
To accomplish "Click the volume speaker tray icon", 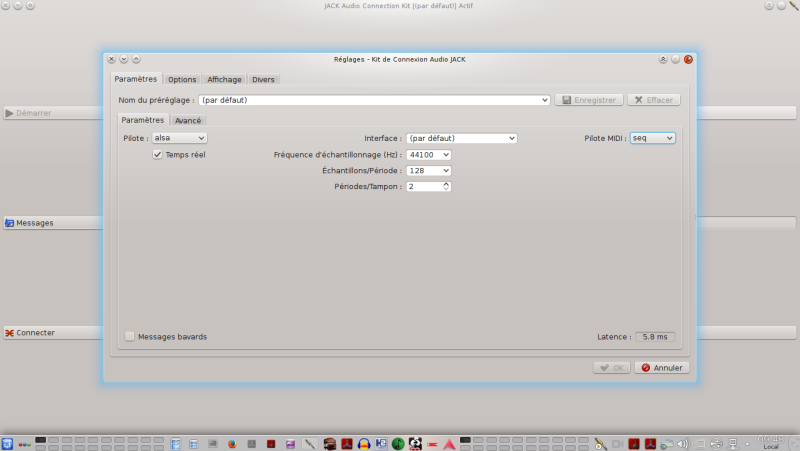I will (683, 444).
